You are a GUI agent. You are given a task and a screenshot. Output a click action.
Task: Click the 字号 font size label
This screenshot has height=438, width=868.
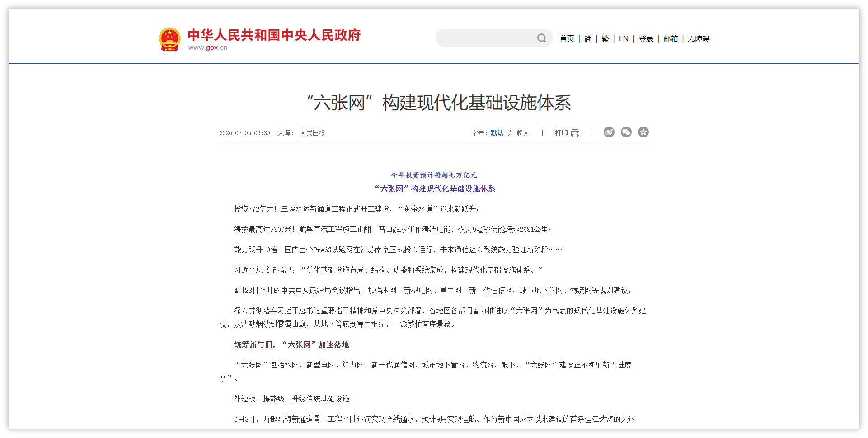click(x=480, y=133)
